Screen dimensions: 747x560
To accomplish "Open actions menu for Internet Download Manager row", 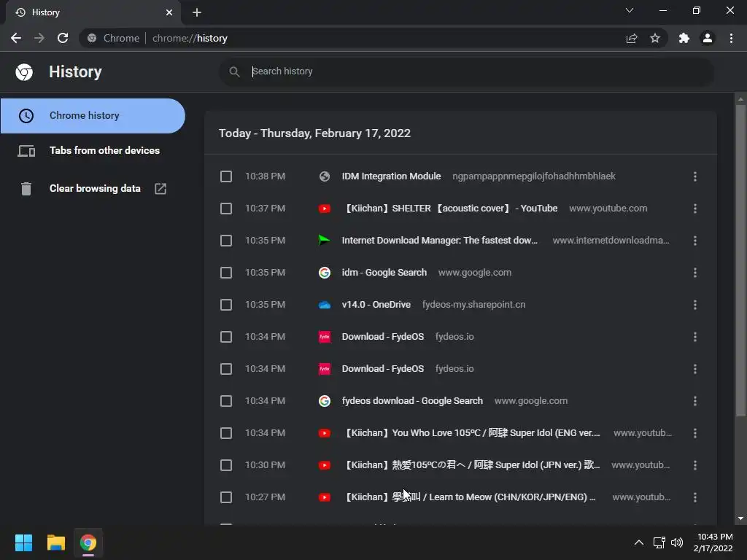I will [x=695, y=241].
